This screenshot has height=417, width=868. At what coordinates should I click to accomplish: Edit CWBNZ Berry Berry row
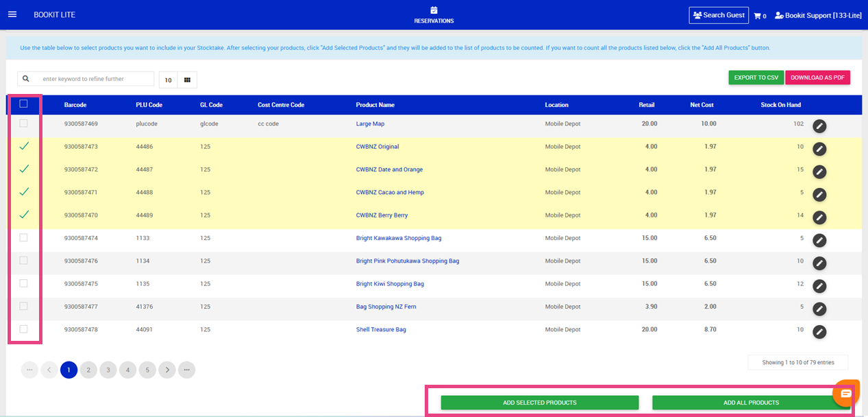pyautogui.click(x=819, y=217)
